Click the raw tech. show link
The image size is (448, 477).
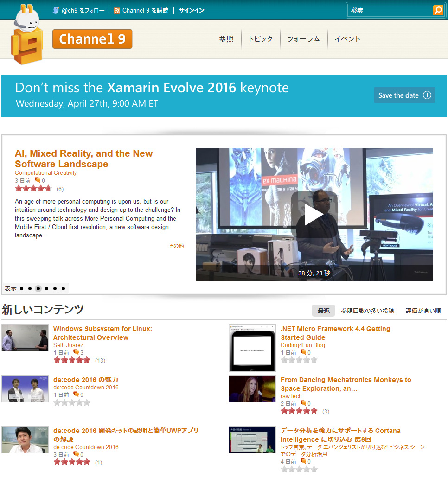point(292,396)
